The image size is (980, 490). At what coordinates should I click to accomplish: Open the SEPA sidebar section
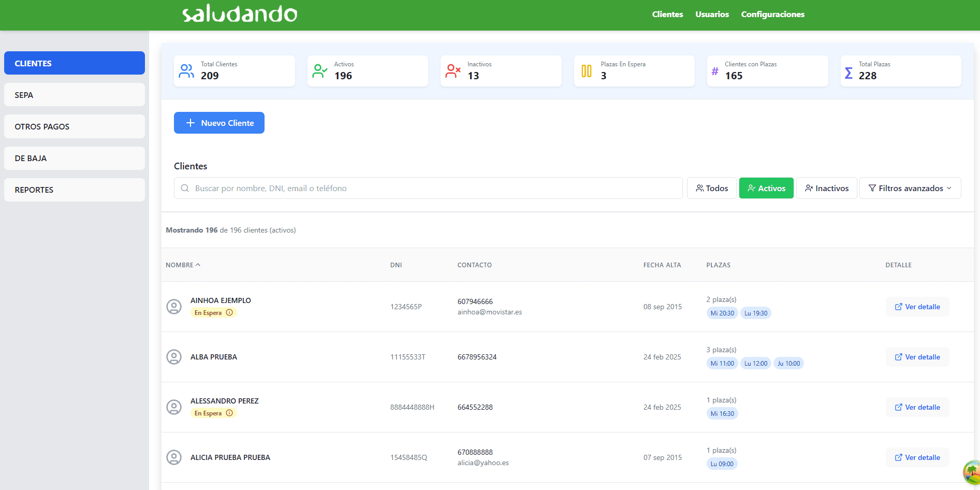tap(75, 95)
